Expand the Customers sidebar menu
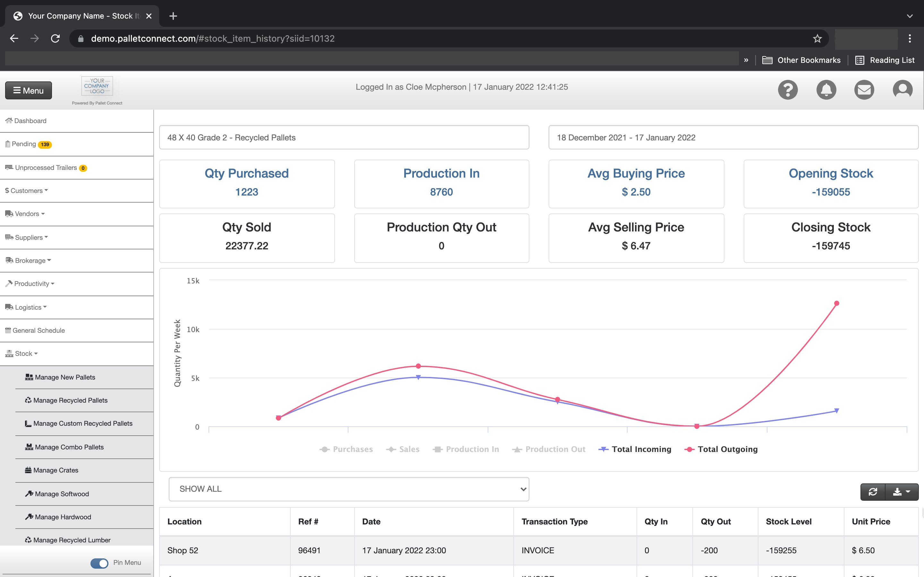 tap(27, 190)
